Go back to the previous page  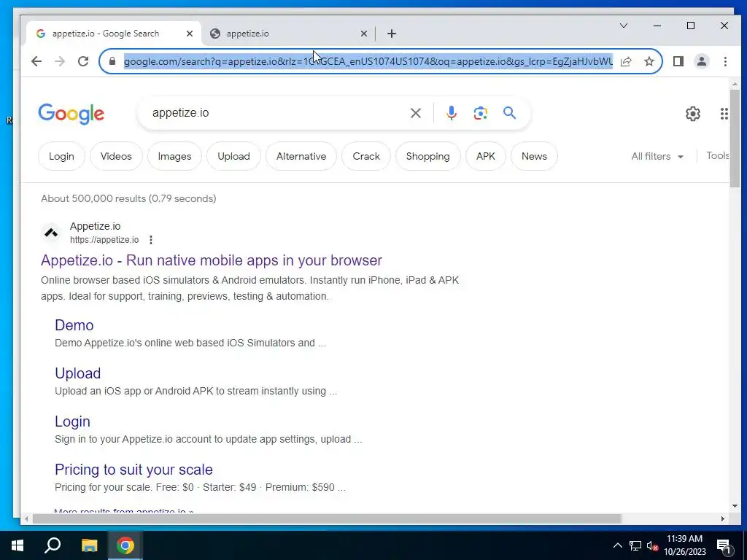[36, 61]
